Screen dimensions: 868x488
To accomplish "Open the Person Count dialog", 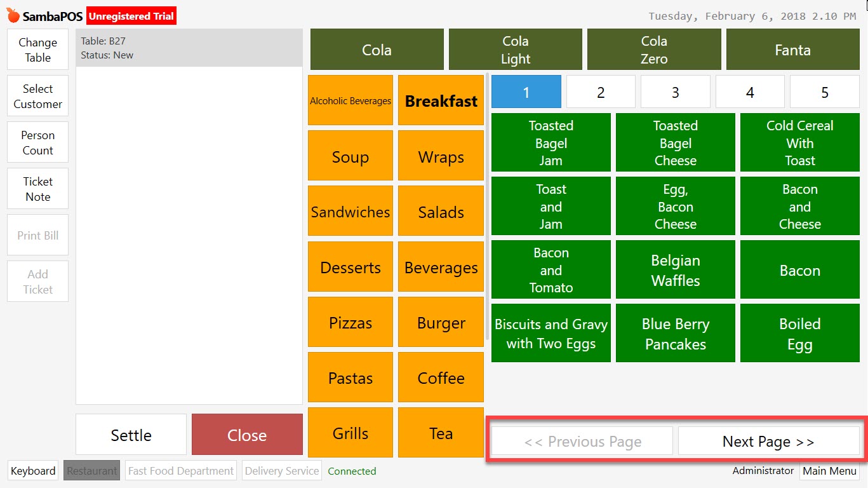I will point(37,142).
